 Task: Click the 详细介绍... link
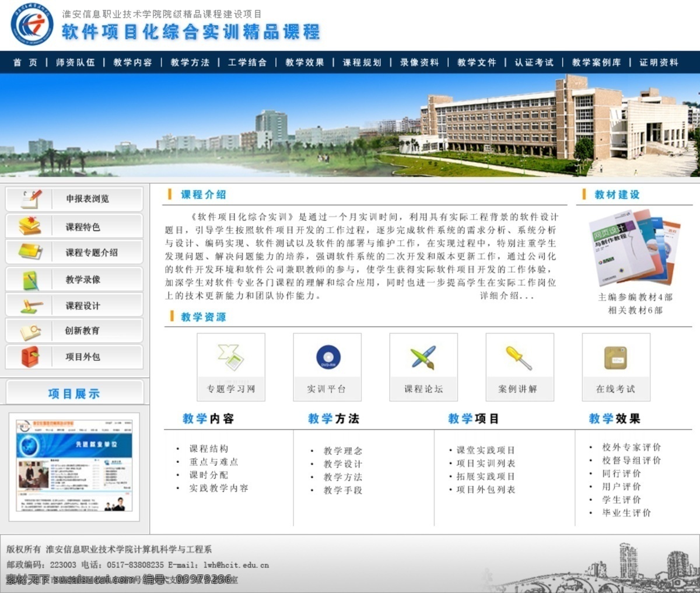(507, 296)
